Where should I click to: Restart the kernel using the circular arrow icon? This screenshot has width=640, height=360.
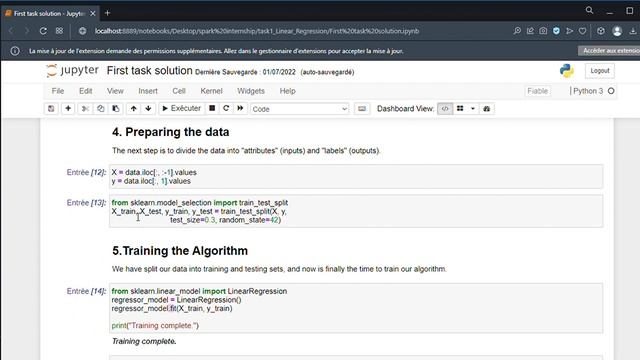[226, 109]
